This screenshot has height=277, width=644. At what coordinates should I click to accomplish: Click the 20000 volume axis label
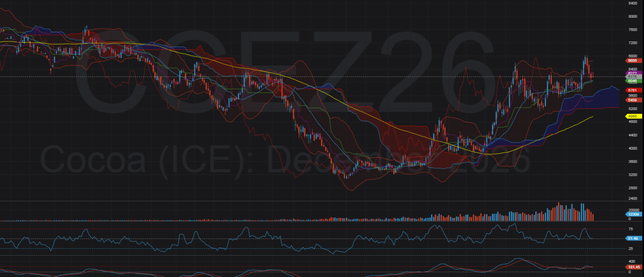(x=633, y=210)
